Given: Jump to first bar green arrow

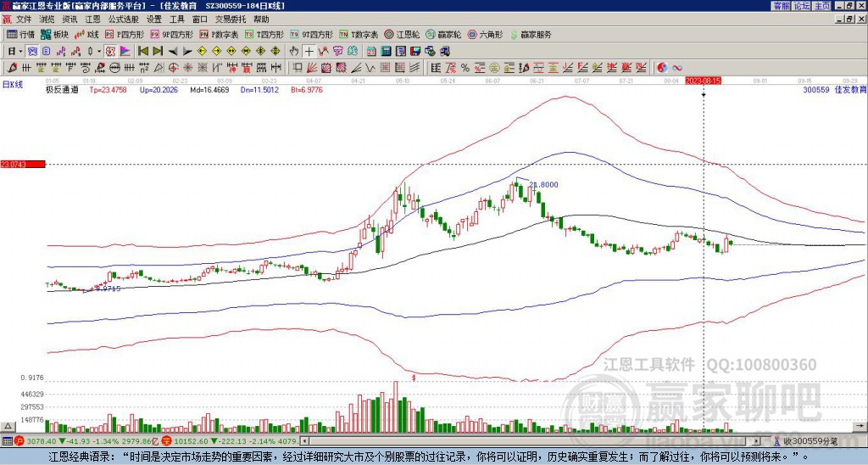Looking at the screenshot, I should (x=143, y=52).
